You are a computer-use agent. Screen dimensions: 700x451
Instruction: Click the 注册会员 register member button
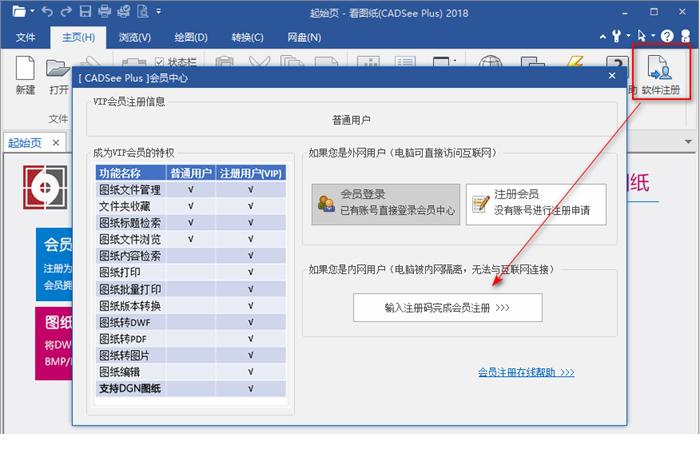pyautogui.click(x=536, y=204)
